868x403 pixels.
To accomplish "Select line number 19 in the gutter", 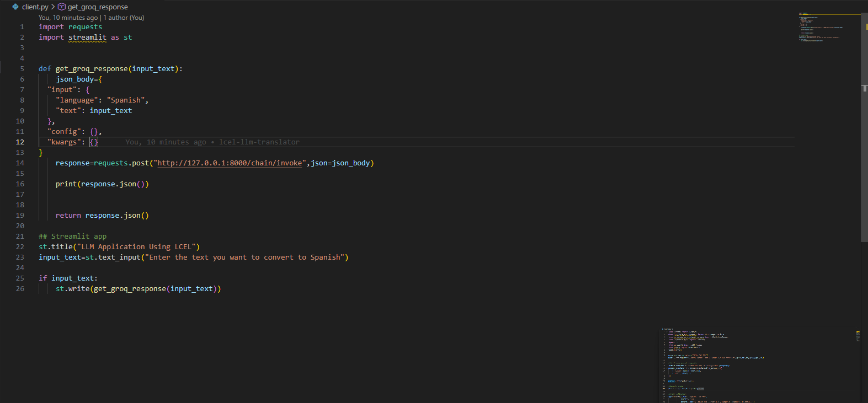I will point(20,216).
